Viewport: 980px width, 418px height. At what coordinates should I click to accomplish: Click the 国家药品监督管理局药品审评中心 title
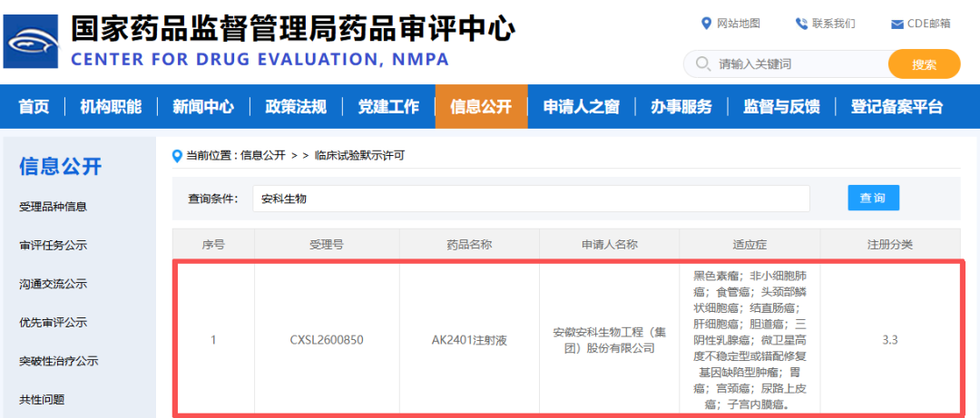[292, 28]
